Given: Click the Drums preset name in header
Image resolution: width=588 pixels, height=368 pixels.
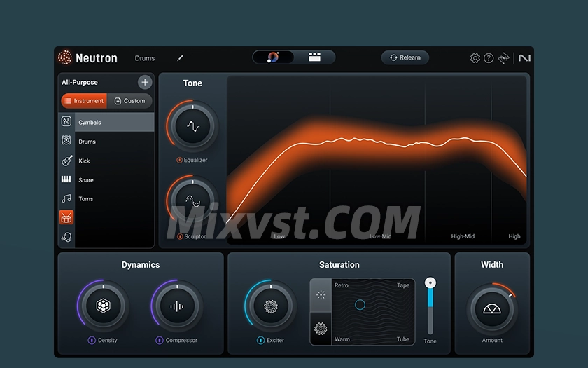Looking at the screenshot, I should pos(145,58).
